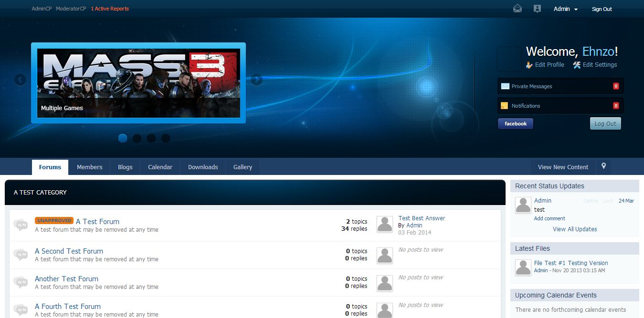The image size is (644, 318).
Task: Open the Notifications row in welcome panel
Action: click(x=560, y=106)
